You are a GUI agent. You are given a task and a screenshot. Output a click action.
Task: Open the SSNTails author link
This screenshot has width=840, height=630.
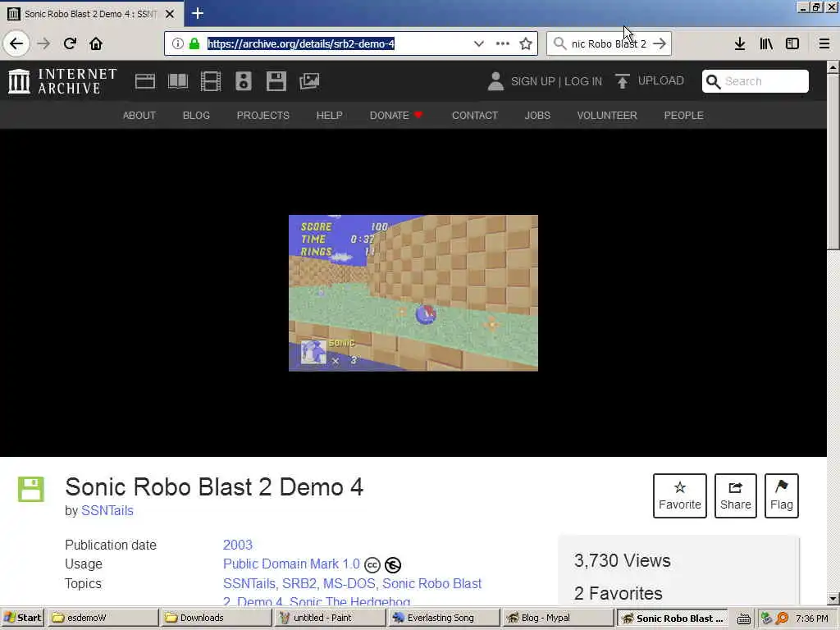[107, 510]
